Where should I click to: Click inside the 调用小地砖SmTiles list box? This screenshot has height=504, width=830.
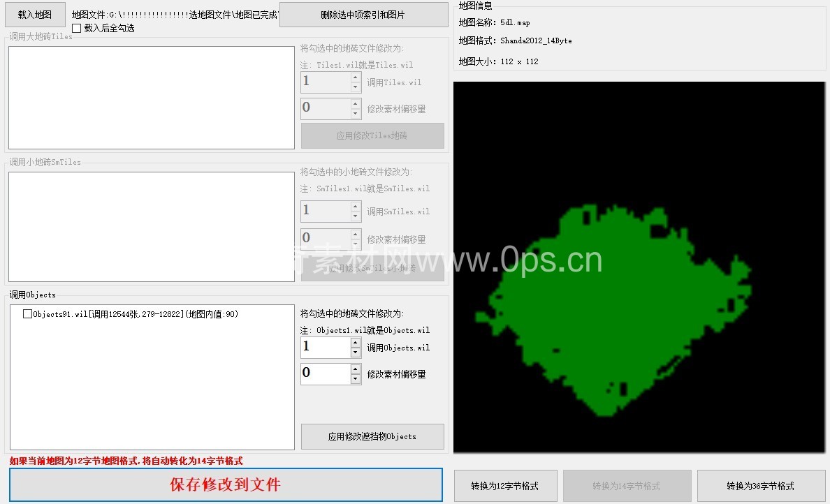pos(152,227)
